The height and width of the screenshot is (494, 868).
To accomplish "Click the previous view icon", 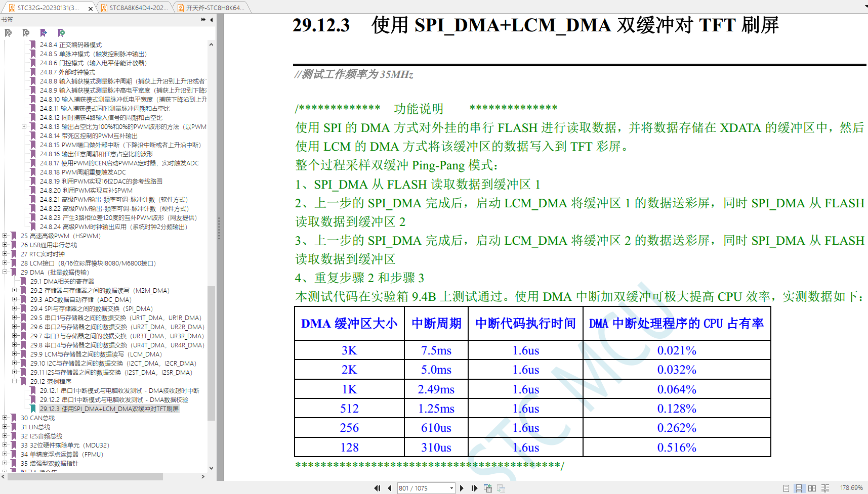I will (488, 488).
